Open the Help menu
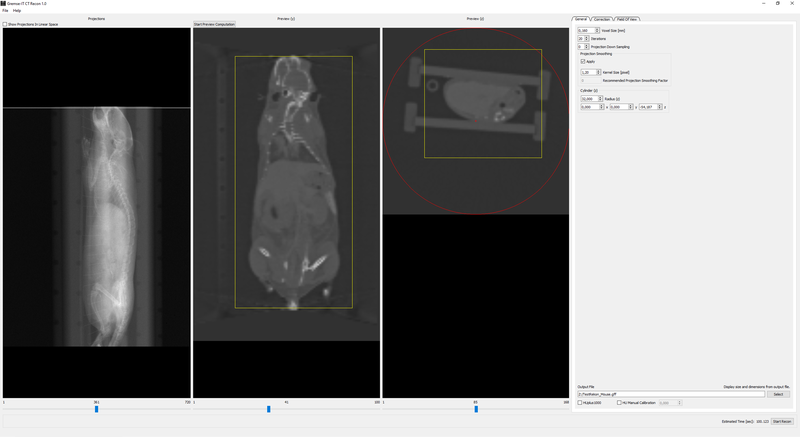The image size is (800, 437). pos(17,10)
